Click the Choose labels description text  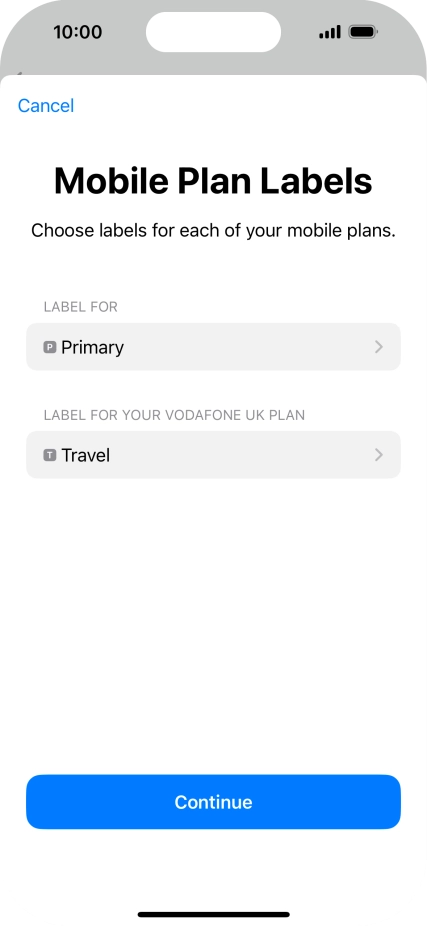213,231
